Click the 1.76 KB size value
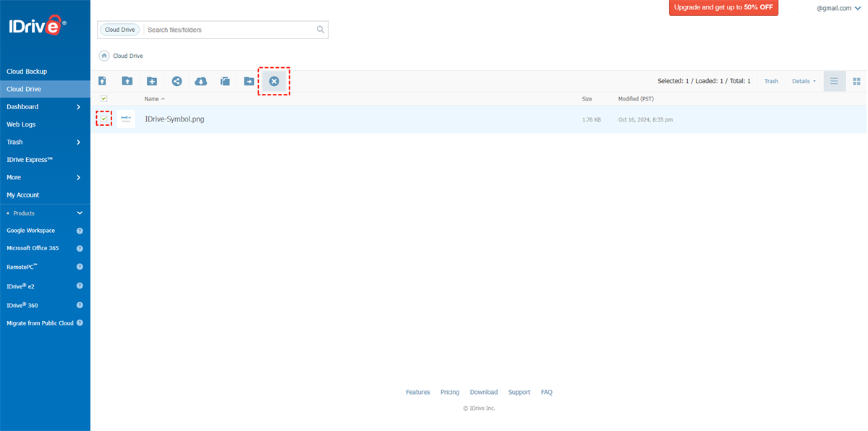868x431 pixels. coord(592,119)
